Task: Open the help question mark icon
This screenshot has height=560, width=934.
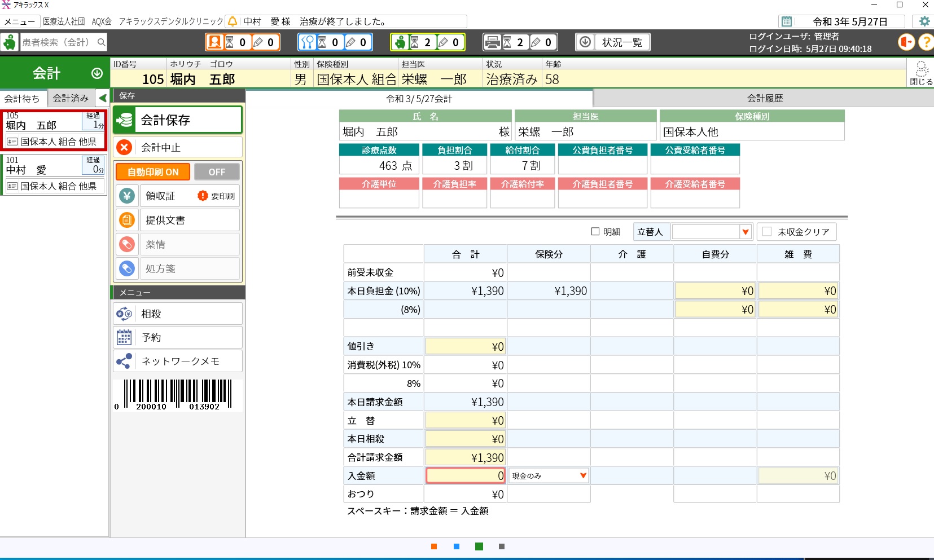Action: coord(926,42)
